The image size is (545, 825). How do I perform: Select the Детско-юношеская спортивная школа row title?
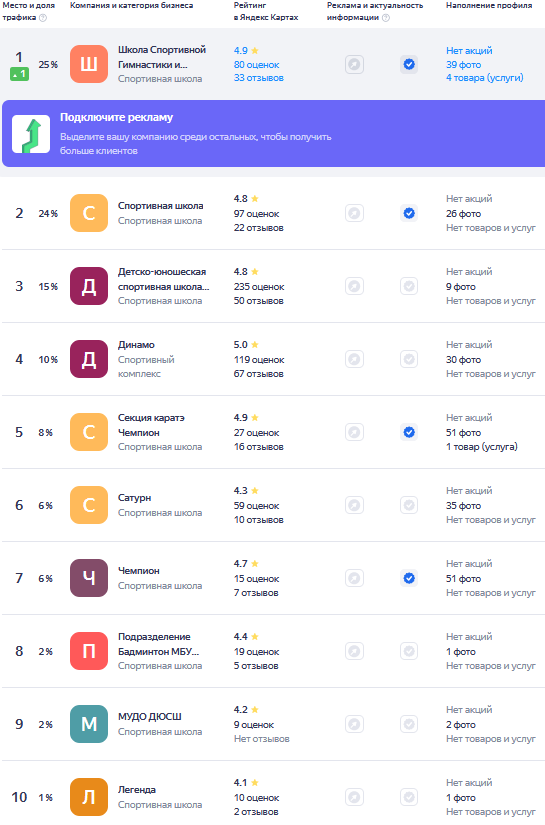coord(164,279)
